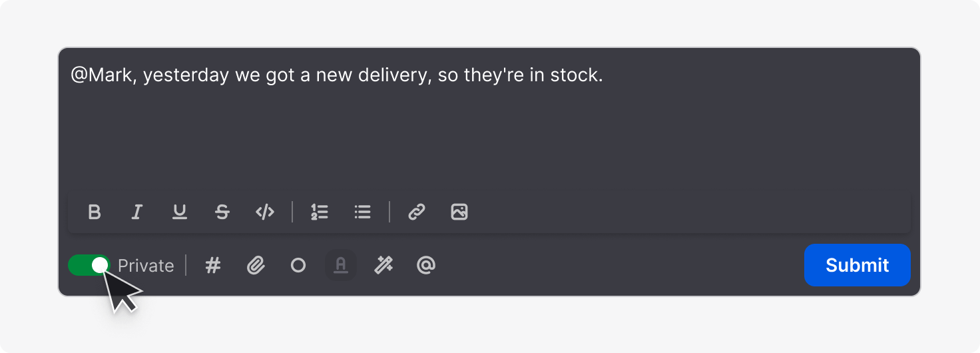Click the circle icon

(298, 266)
